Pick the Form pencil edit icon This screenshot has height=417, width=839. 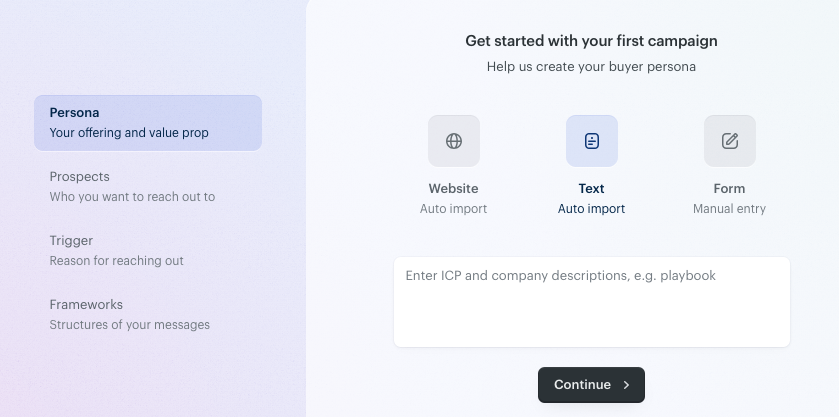[x=730, y=141]
